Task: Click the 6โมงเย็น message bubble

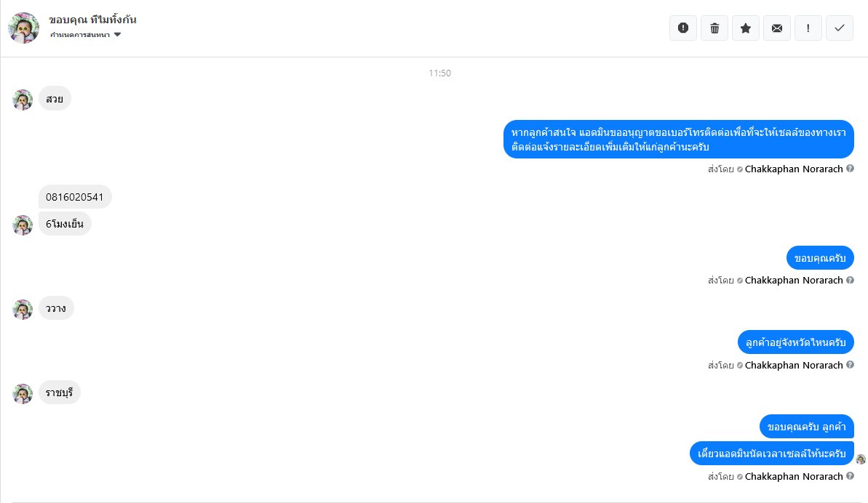Action: point(65,224)
